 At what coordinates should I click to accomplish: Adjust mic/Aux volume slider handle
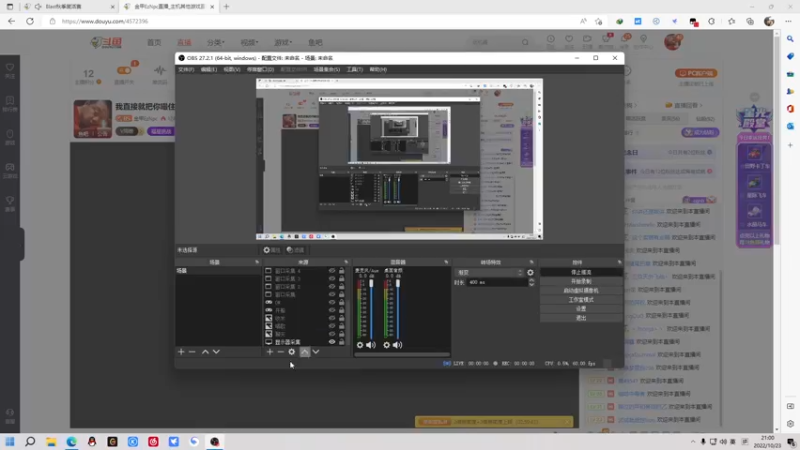371,284
